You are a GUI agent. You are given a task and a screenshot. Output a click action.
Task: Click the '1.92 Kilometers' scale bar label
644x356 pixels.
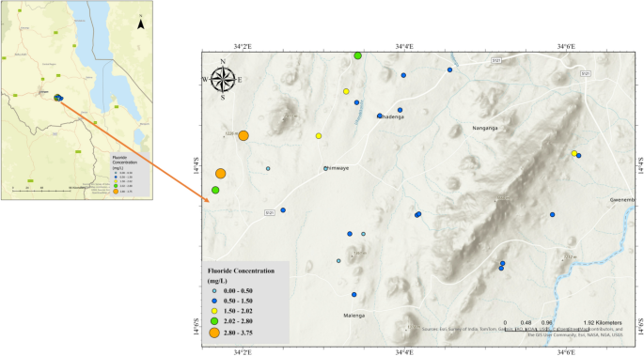click(603, 323)
